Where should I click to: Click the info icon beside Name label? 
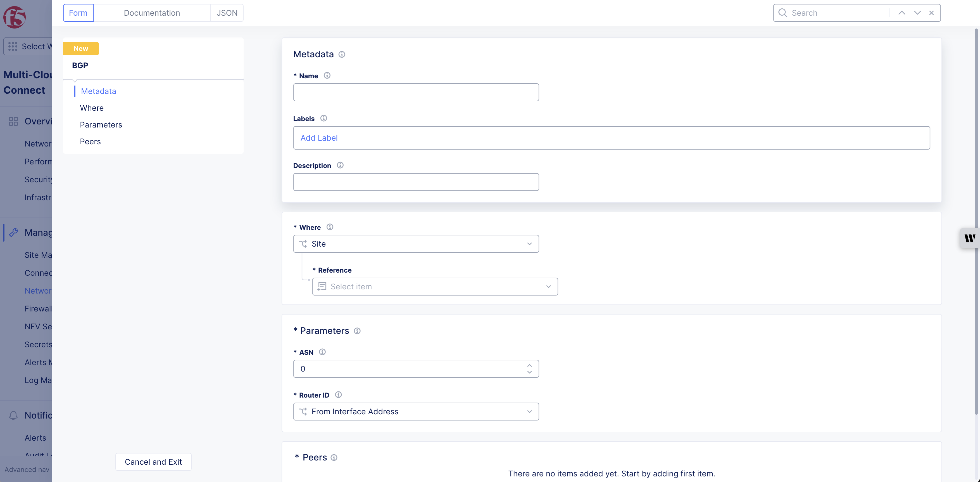(327, 75)
